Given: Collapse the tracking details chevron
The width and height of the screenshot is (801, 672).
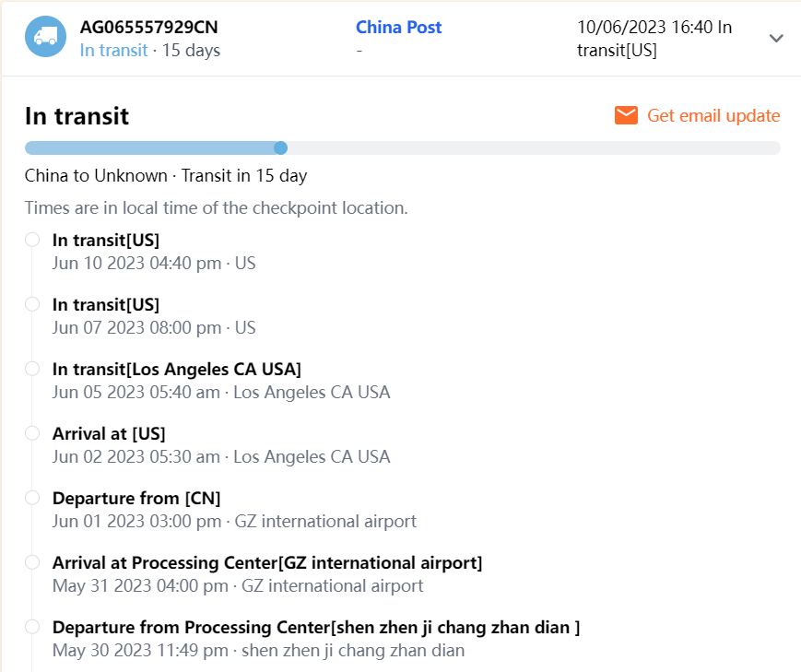Looking at the screenshot, I should 776,39.
